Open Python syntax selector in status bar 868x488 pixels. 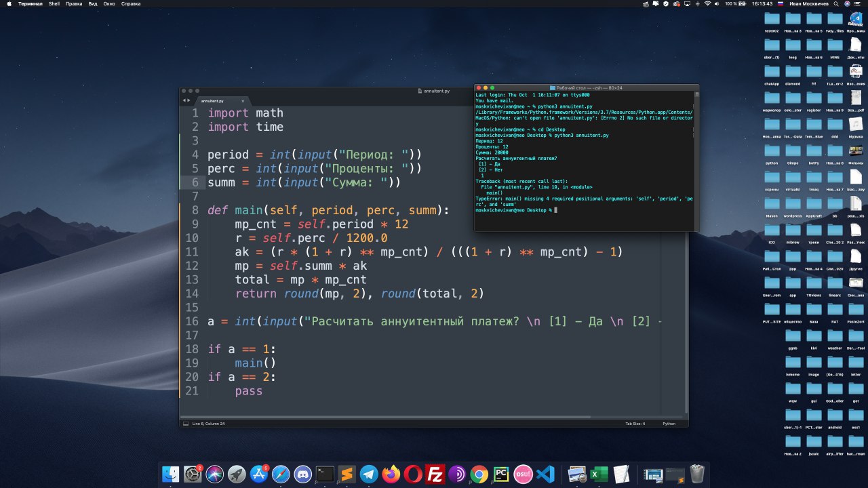click(669, 424)
